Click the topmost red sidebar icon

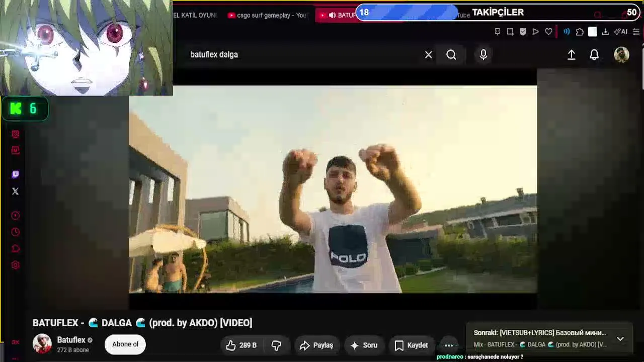16,134
